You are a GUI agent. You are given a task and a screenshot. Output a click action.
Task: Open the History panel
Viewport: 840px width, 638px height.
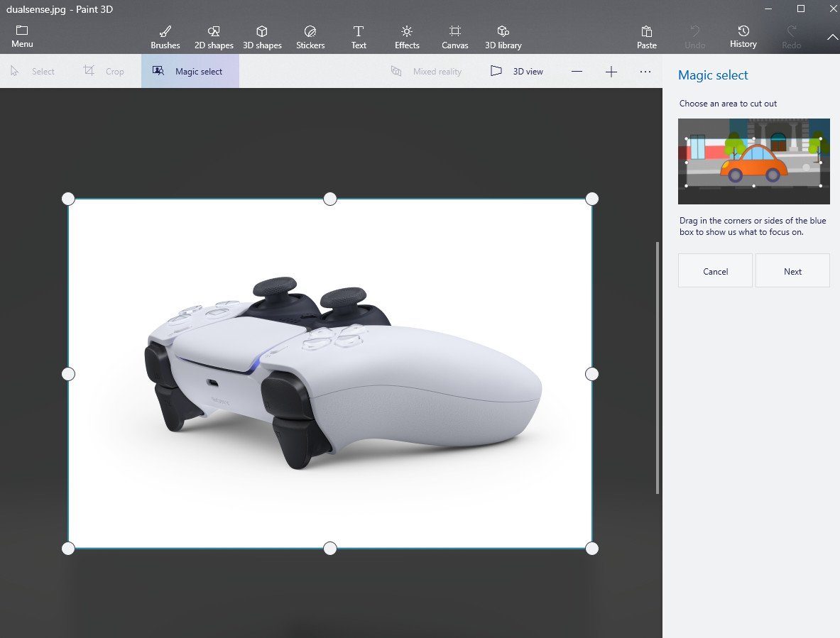click(x=743, y=36)
